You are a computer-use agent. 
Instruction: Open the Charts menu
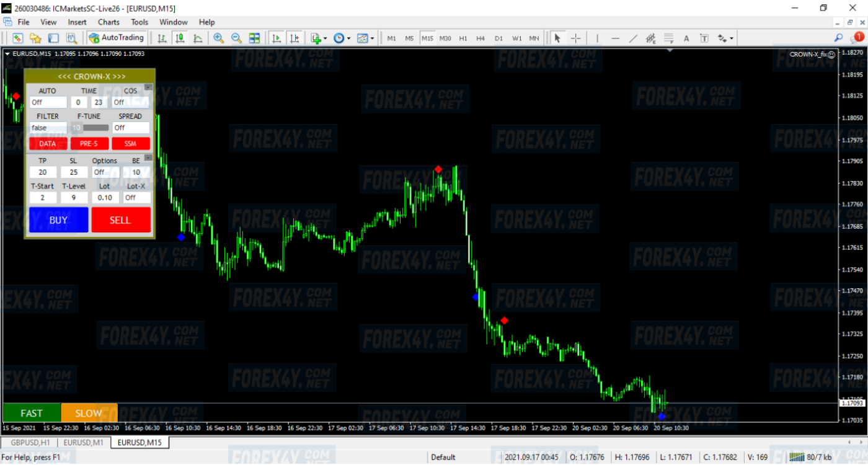click(x=108, y=22)
